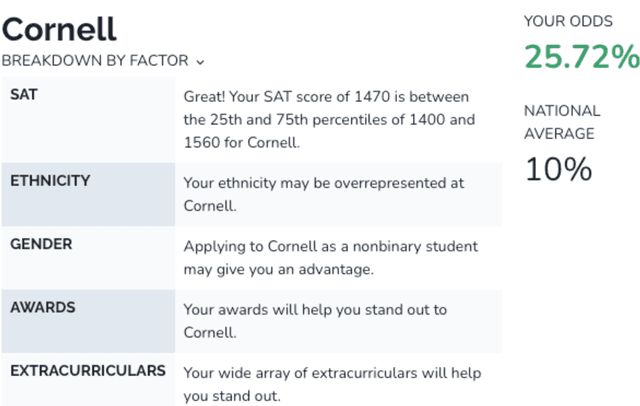Collapse the Breakdown by Factor chevron
The image size is (640, 406).
coord(200,62)
